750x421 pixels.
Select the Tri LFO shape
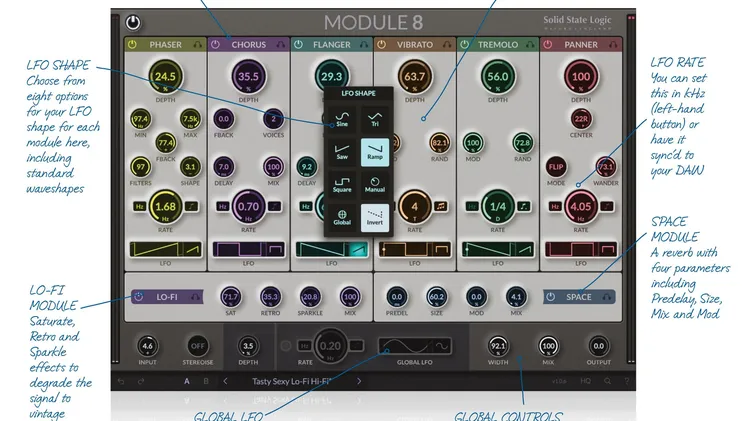375,119
